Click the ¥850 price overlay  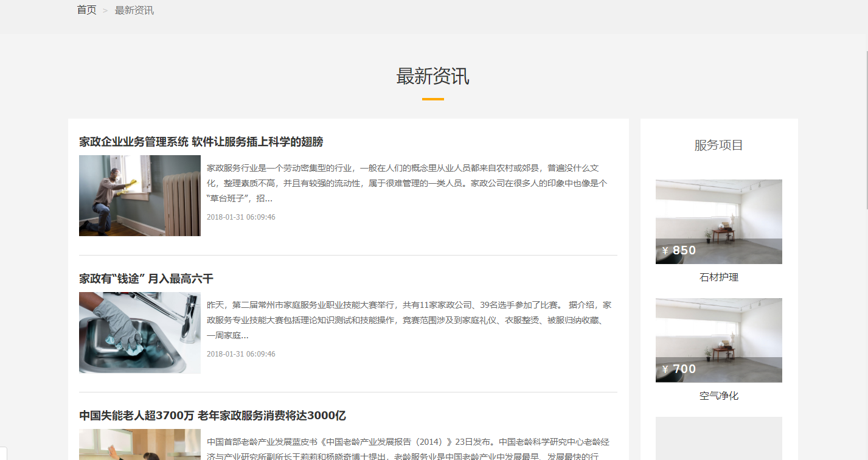(679, 251)
